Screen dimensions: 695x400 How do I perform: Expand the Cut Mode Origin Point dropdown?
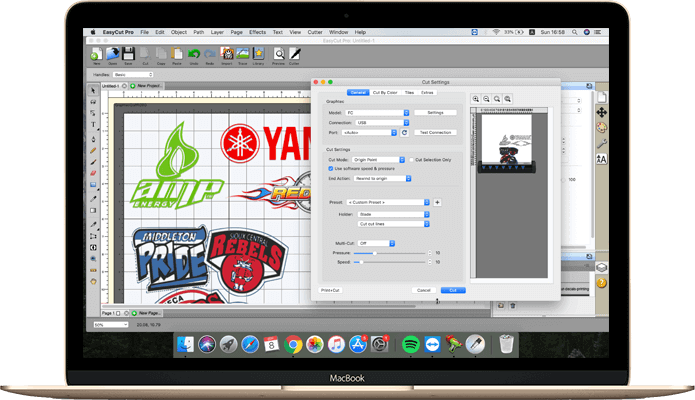point(379,160)
